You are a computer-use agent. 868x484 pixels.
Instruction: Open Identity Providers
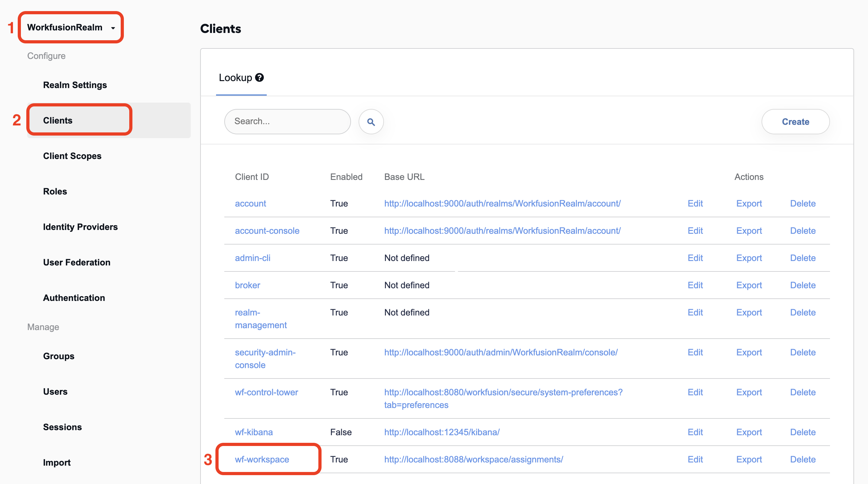[80, 227]
